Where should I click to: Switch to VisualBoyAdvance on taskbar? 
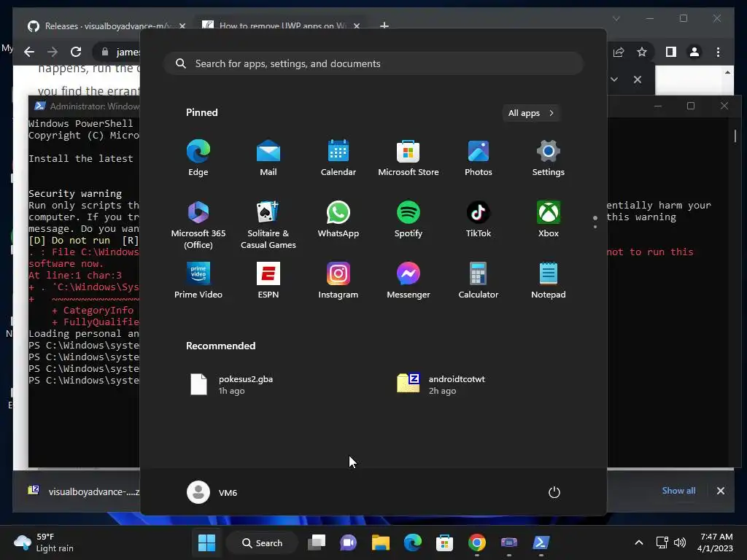pyautogui.click(x=508, y=542)
